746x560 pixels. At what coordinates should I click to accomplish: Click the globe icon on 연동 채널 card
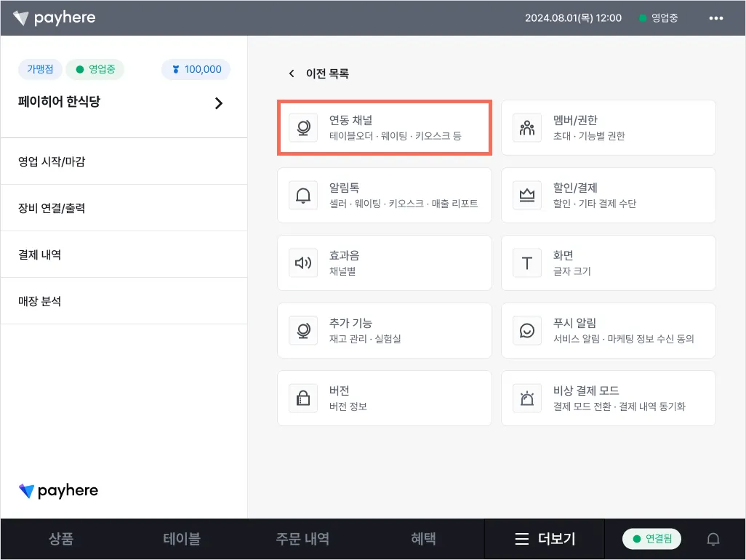pyautogui.click(x=303, y=128)
